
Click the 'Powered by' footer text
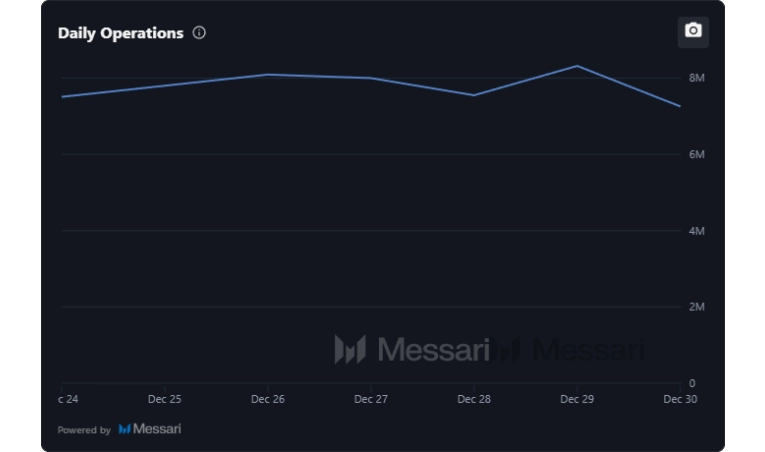[x=84, y=430]
